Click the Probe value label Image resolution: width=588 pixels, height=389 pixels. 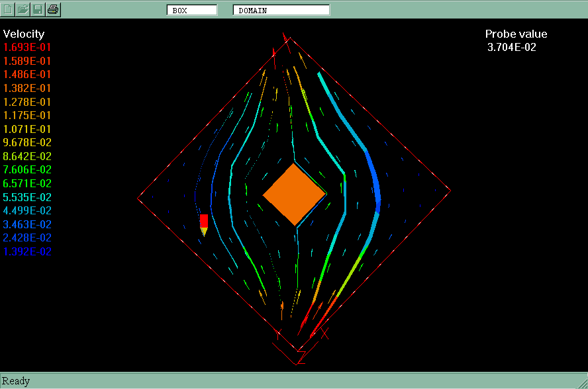tap(516, 34)
